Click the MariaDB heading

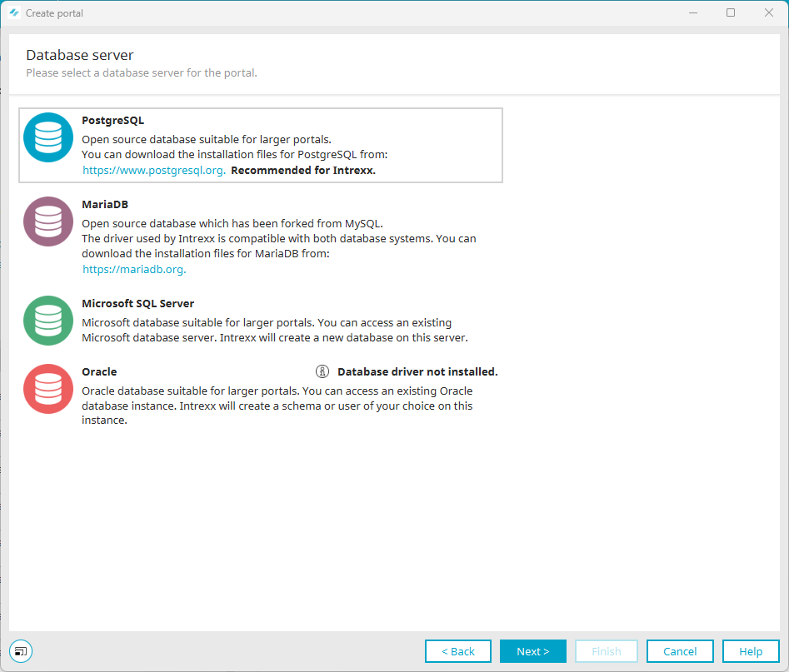[x=105, y=204]
